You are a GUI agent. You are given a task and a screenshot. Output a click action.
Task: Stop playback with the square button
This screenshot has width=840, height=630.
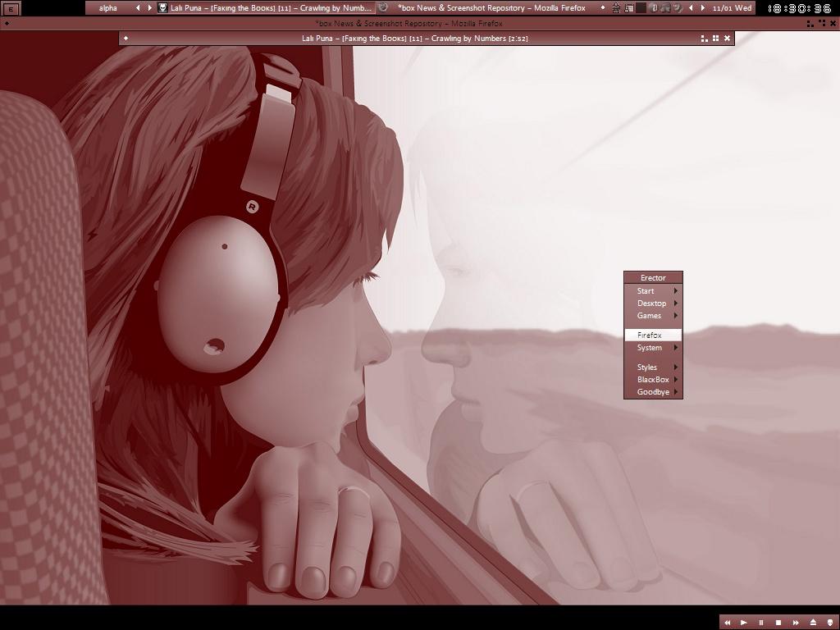tap(778, 623)
